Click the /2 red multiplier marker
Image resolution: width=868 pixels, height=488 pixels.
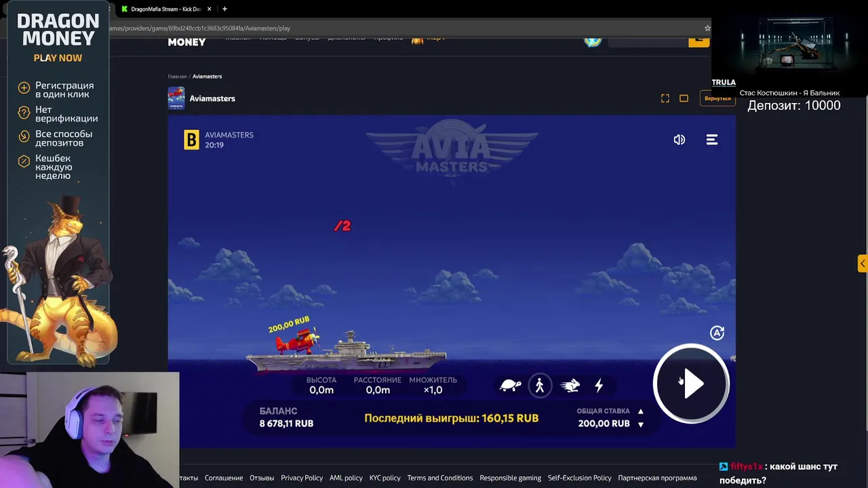342,226
